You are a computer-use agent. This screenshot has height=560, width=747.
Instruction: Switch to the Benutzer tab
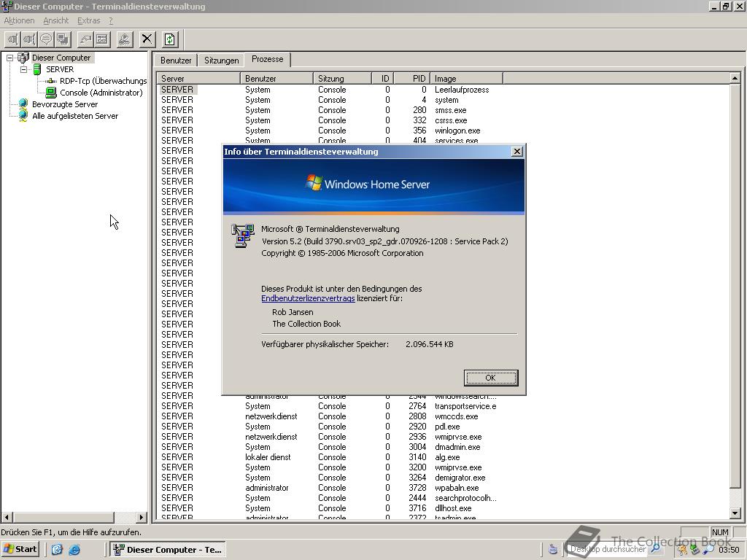coord(176,61)
